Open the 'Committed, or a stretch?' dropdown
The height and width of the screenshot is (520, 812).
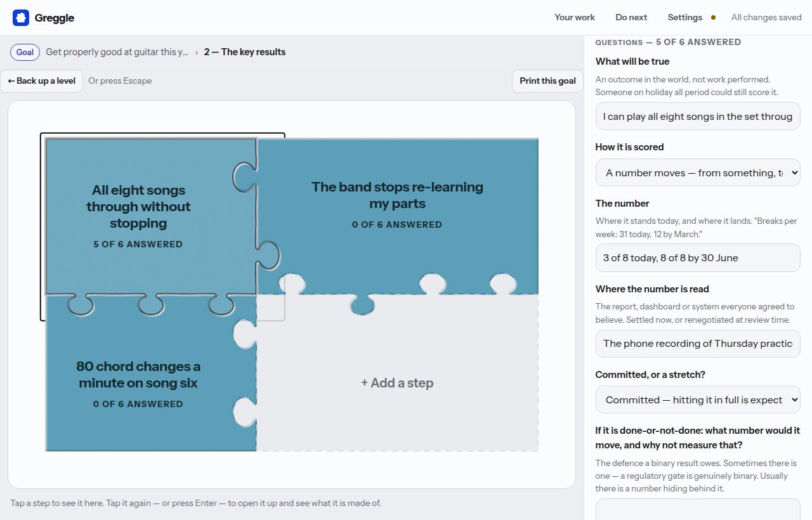[698, 400]
